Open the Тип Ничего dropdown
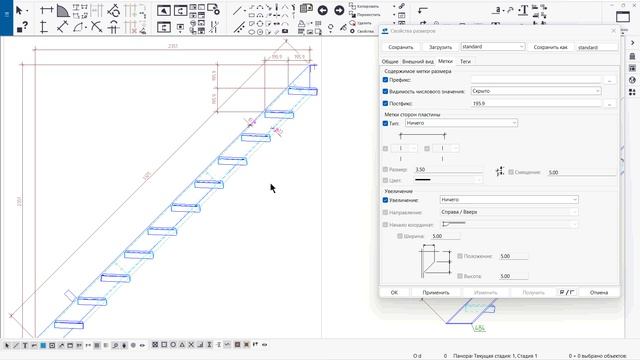 (x=461, y=123)
